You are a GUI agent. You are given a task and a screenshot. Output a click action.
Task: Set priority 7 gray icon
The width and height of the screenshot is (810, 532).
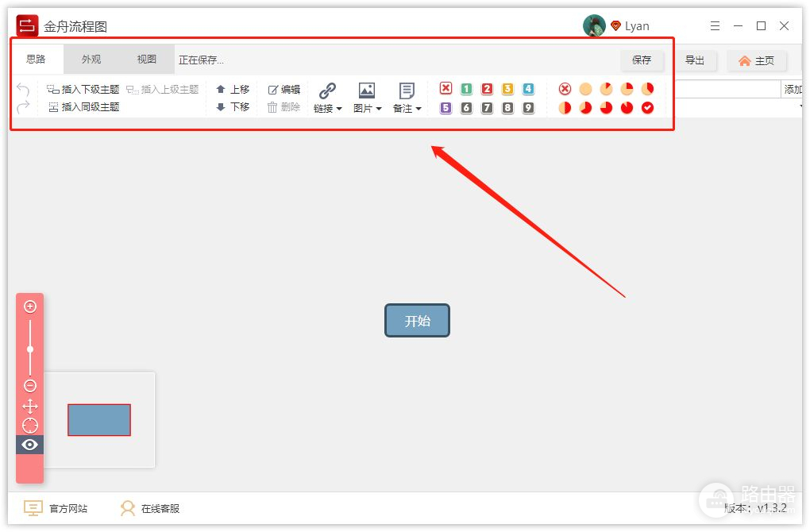487,108
